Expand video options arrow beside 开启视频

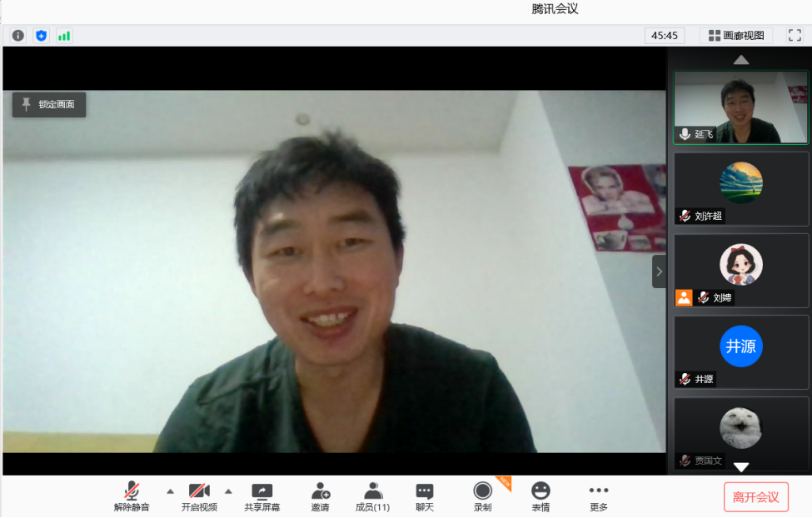click(x=228, y=491)
